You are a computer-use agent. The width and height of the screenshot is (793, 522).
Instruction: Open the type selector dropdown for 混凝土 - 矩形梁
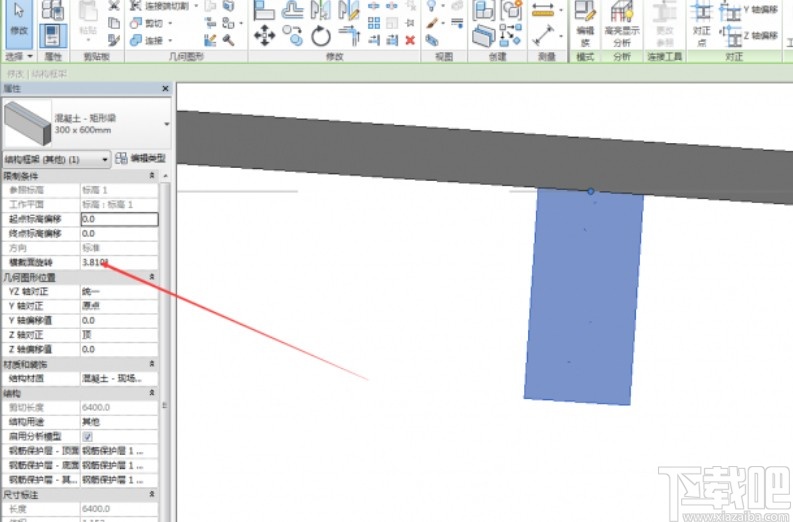166,124
